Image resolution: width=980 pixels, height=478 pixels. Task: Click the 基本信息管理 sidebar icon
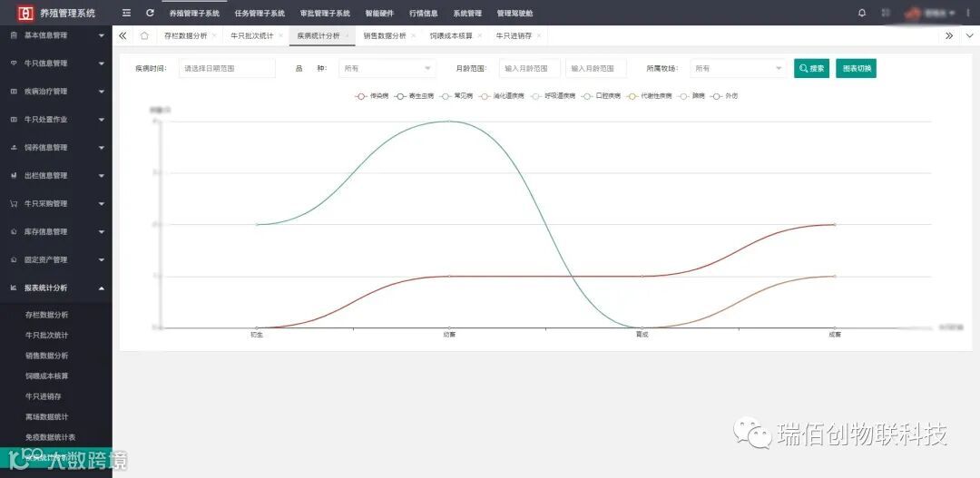(14, 35)
